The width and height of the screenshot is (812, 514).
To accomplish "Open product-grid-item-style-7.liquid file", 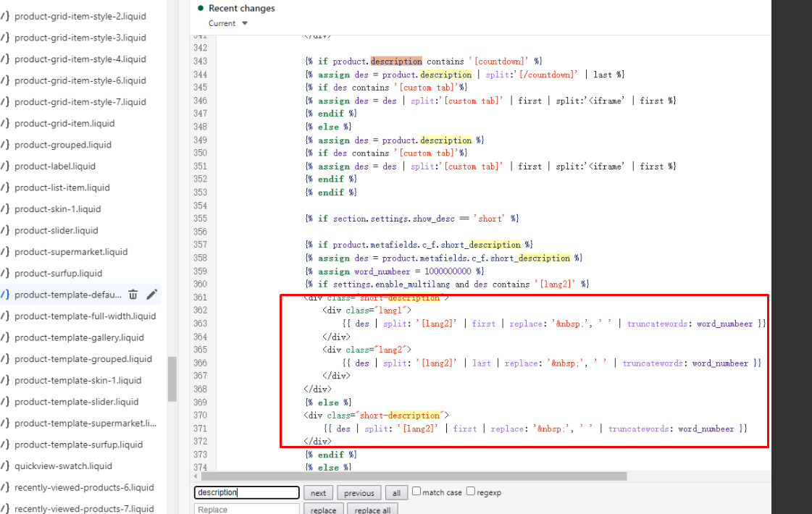I will tap(80, 102).
